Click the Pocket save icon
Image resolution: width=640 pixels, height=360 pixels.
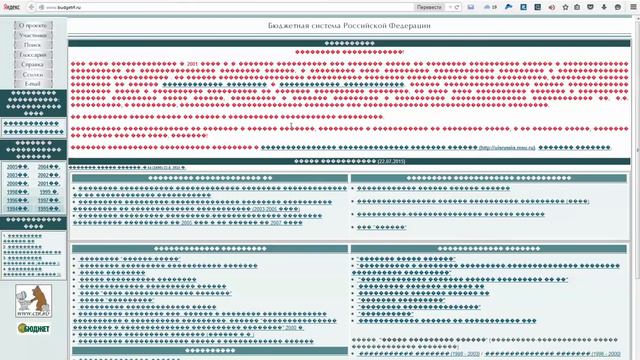pos(590,7)
